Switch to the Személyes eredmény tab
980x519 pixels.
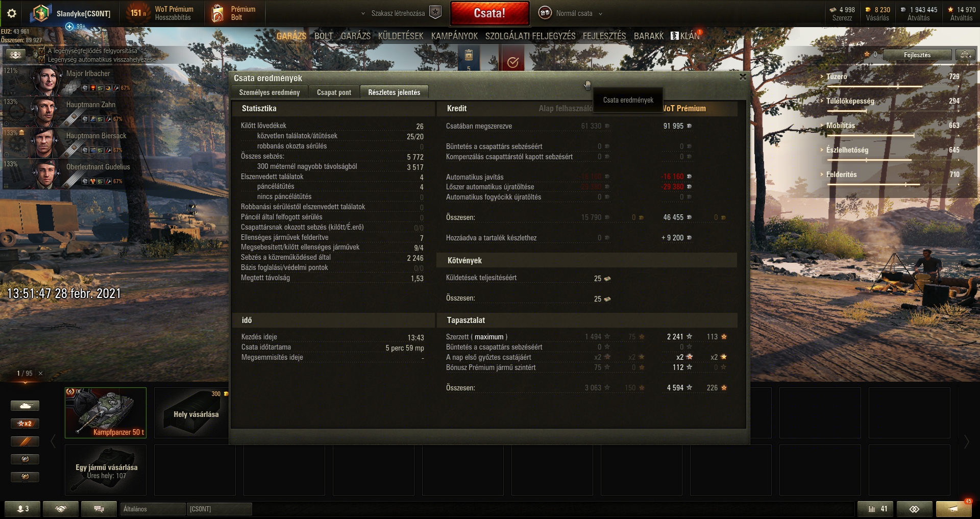coord(269,92)
